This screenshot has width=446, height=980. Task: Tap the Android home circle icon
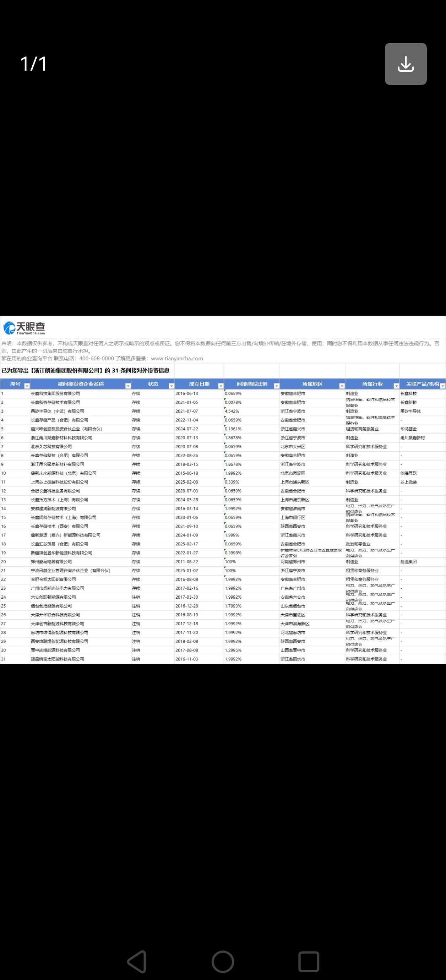223,962
